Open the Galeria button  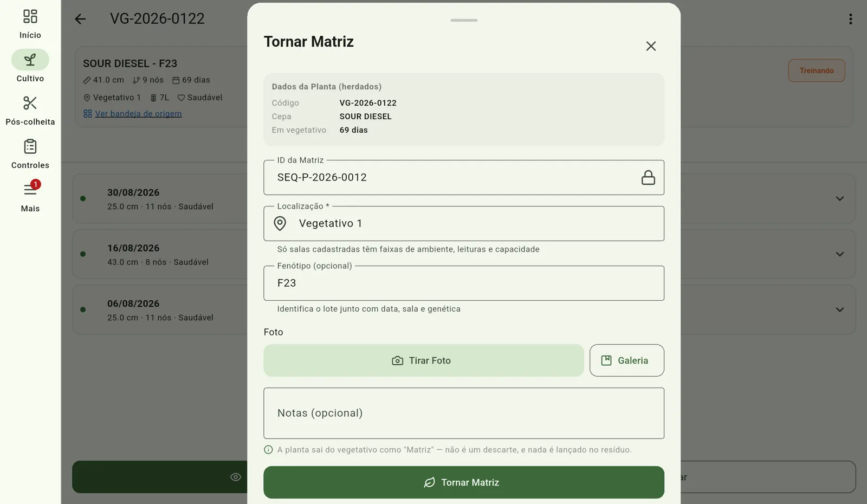point(627,360)
